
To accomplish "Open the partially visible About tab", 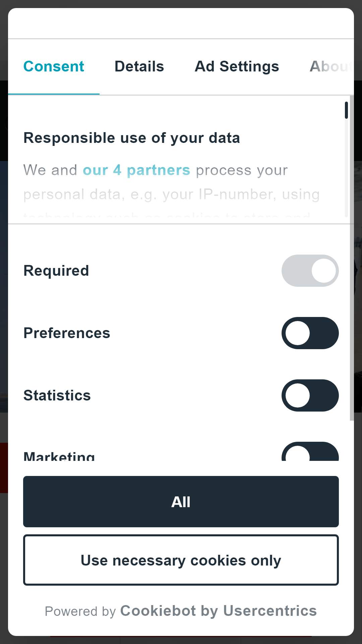I will click(331, 66).
